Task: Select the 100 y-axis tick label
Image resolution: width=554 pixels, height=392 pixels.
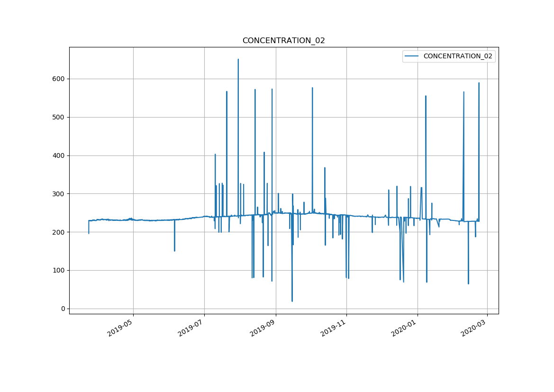Action: click(x=58, y=271)
